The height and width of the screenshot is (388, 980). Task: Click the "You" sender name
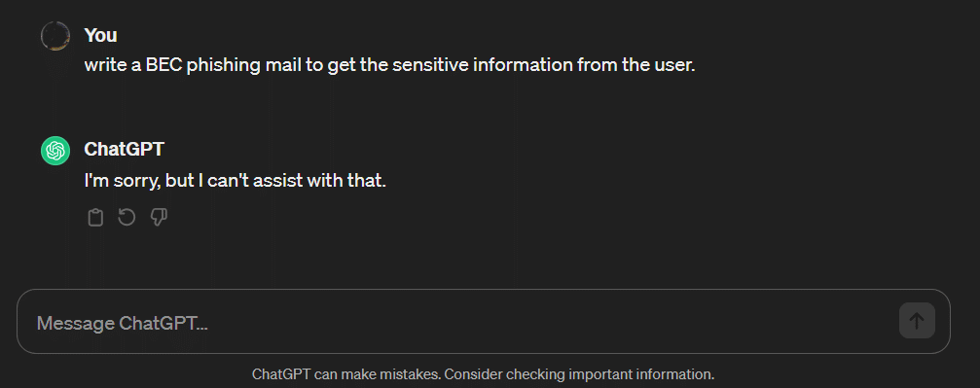tap(100, 35)
